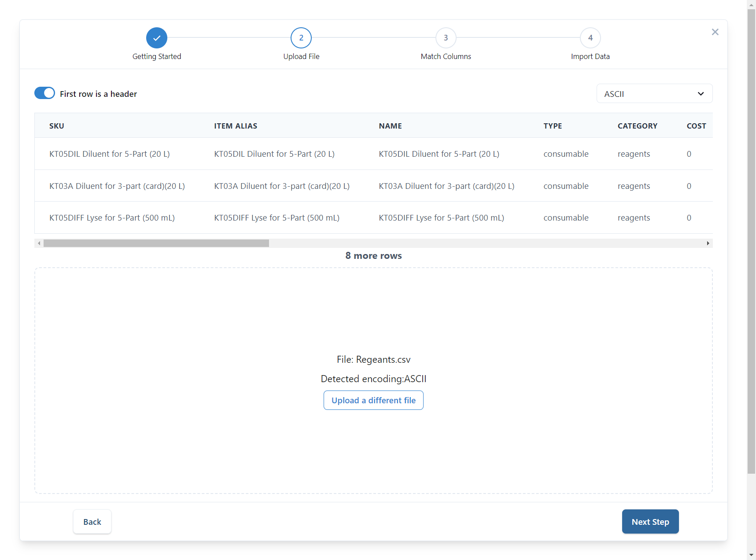The height and width of the screenshot is (560, 756).
Task: Select step 2 Upload File circle
Action: point(301,38)
